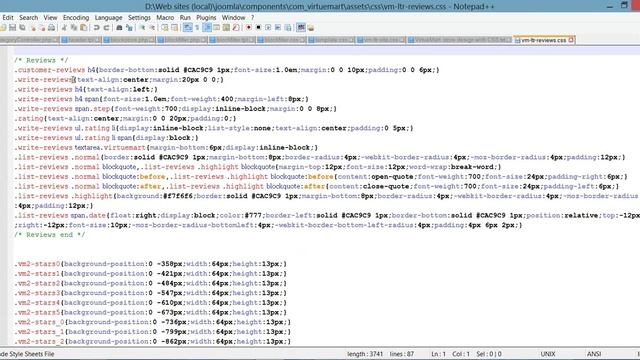Click the Close All documents toolbar icon

coord(42,27)
